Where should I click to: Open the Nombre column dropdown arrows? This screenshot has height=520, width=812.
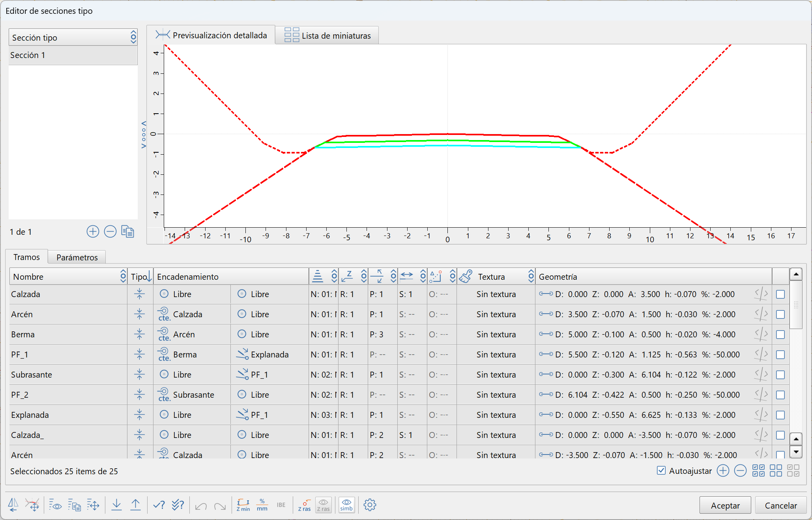[123, 277]
